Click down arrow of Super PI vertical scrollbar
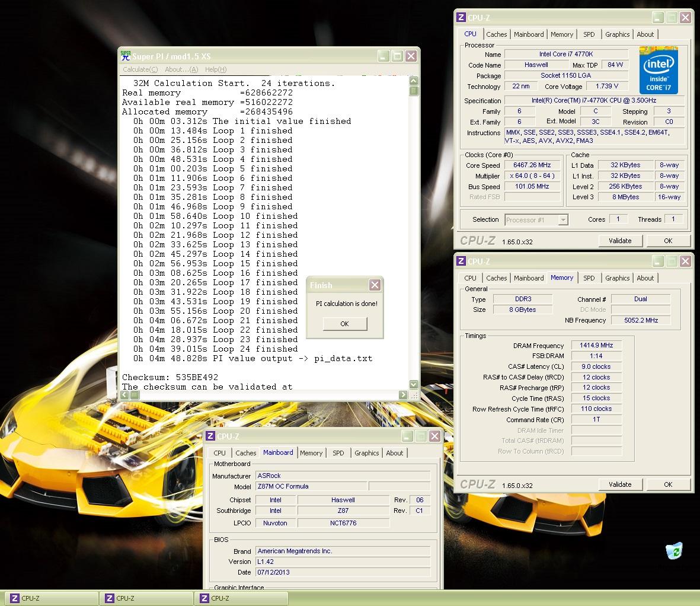Screen dimensions: 700x606 point(414,384)
